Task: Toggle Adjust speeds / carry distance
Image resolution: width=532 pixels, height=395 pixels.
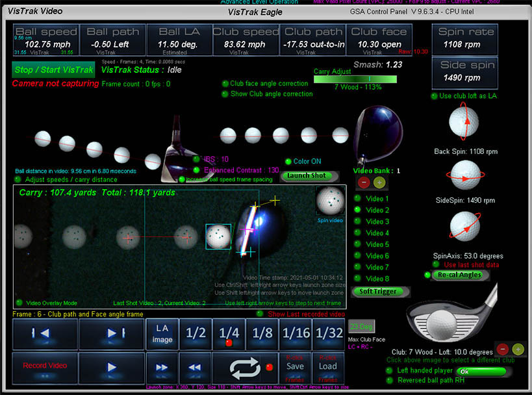Action: [18, 179]
